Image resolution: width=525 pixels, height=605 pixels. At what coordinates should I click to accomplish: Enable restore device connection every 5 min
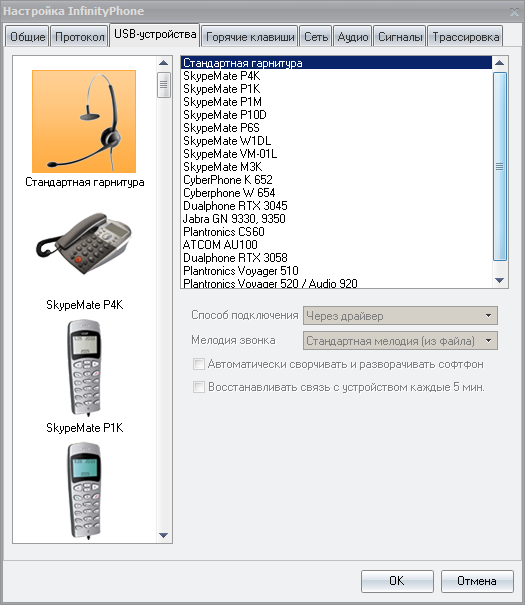point(199,387)
